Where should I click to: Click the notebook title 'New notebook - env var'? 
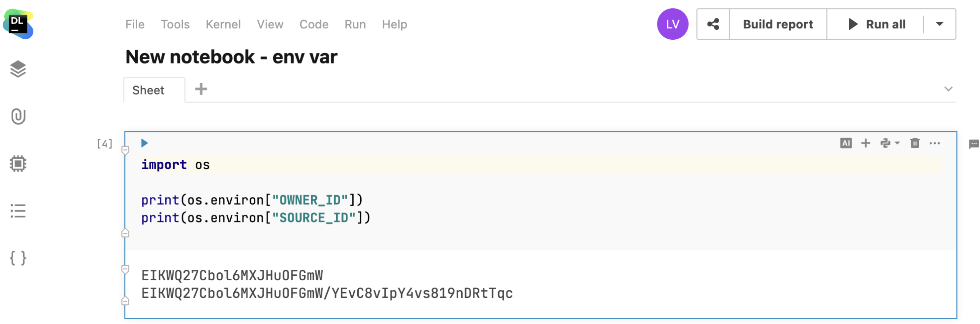pyautogui.click(x=231, y=57)
